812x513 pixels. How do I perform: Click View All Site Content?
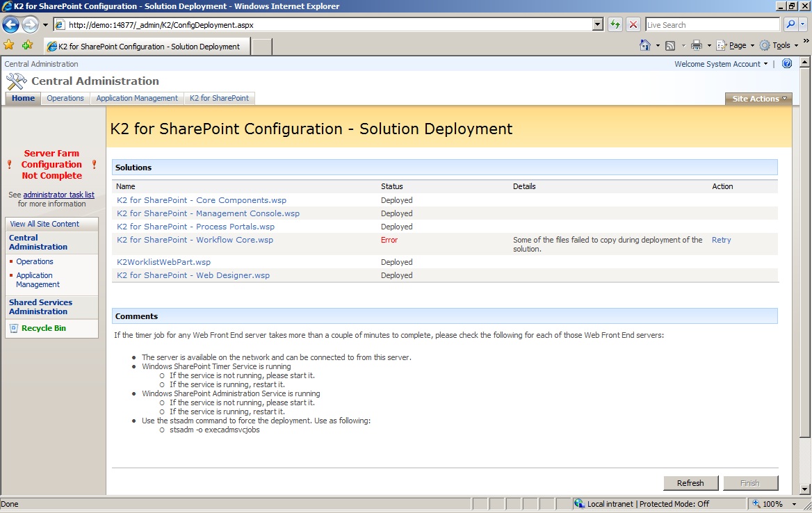[x=44, y=224]
